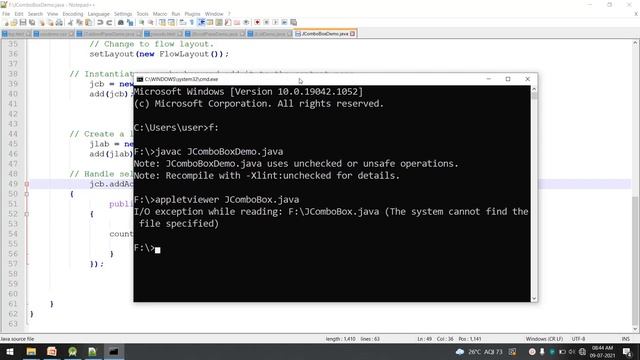Click the length : 1,410 status text
640x360 pixels.
click(x=340, y=339)
